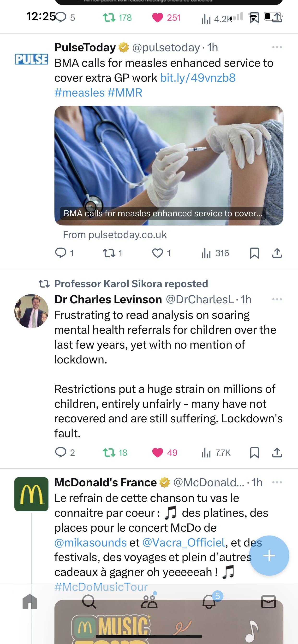This screenshot has width=298, height=644.
Task: Open more options for McDonald's France tweet
Action: [x=277, y=482]
